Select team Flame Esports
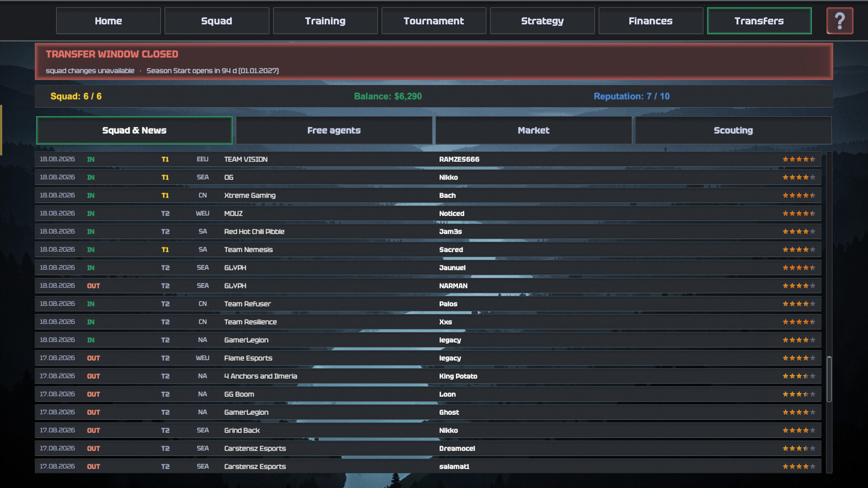 (248, 358)
